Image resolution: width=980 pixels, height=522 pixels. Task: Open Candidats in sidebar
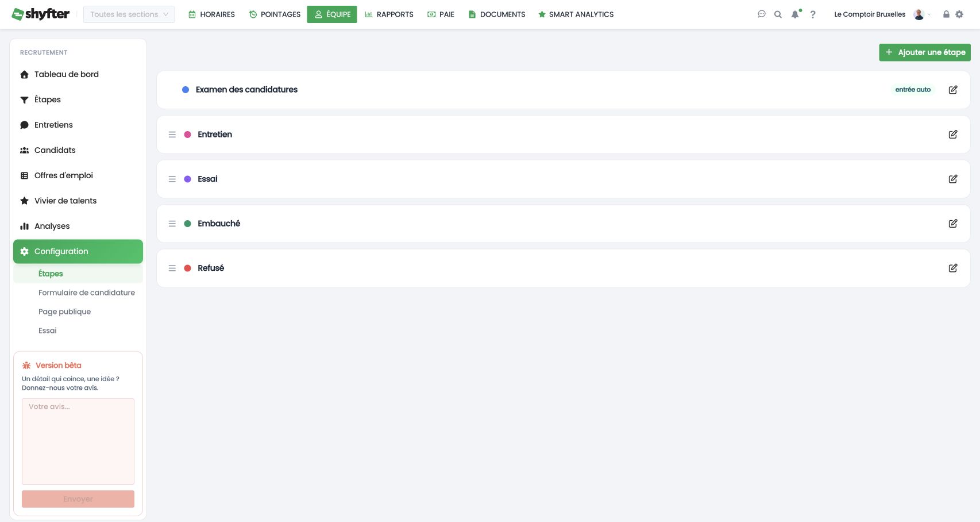coord(78,150)
